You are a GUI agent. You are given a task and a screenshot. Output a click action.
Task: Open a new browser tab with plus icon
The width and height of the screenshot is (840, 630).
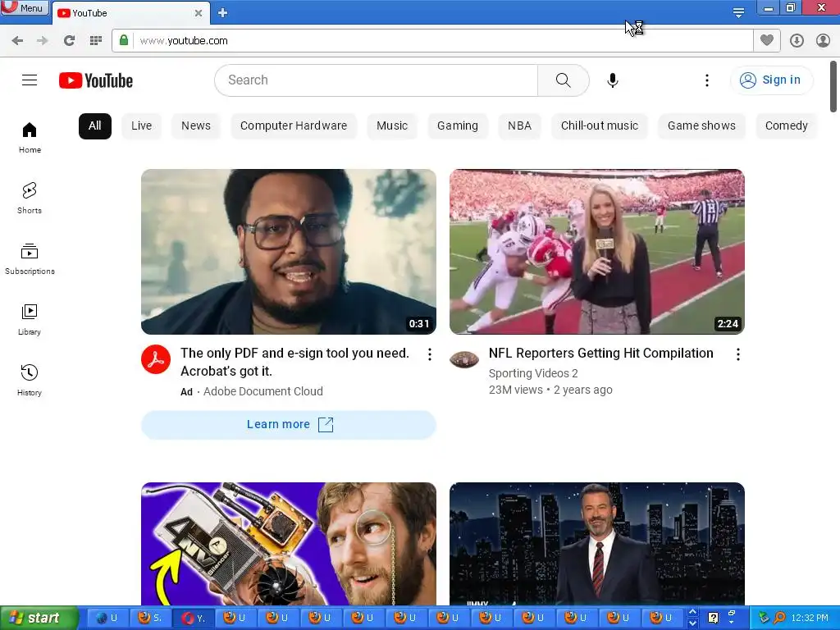tap(223, 13)
